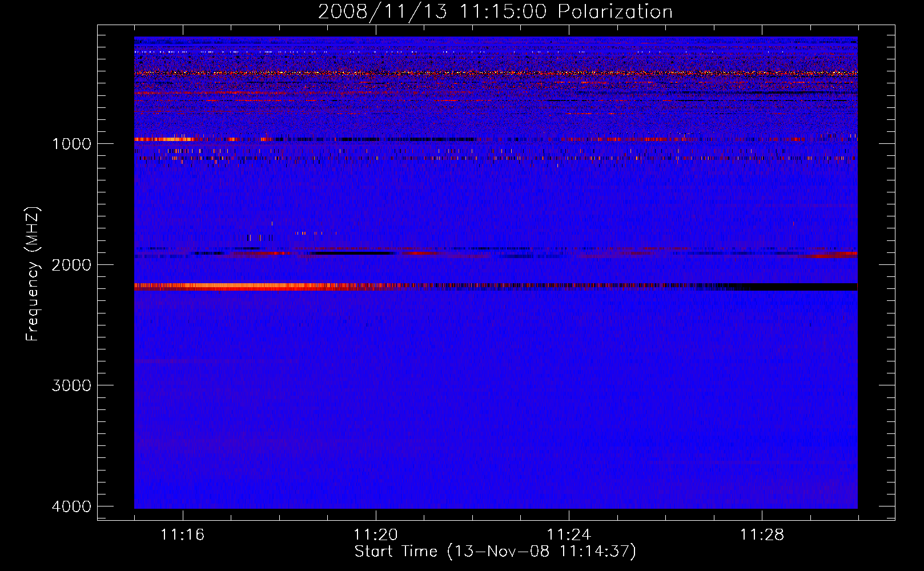Click the black band segment near 2200 MHz
Screen dimensions: 924x571
797,287
